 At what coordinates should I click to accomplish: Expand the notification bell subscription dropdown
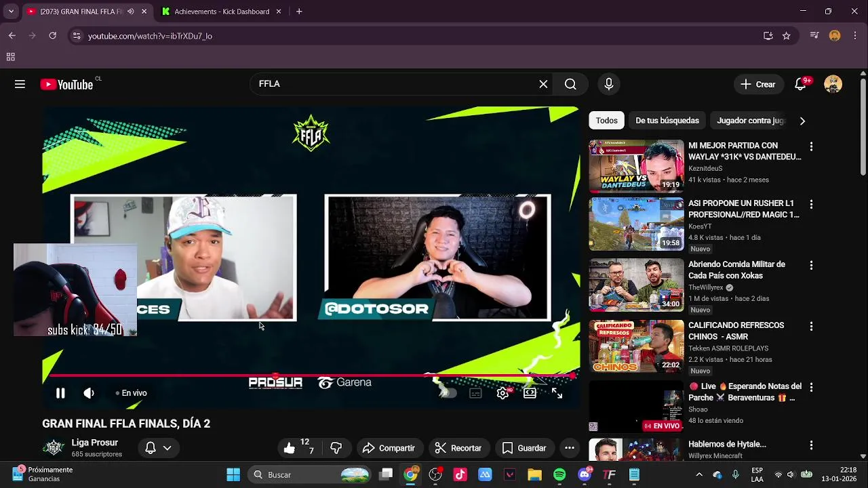pos(158,448)
